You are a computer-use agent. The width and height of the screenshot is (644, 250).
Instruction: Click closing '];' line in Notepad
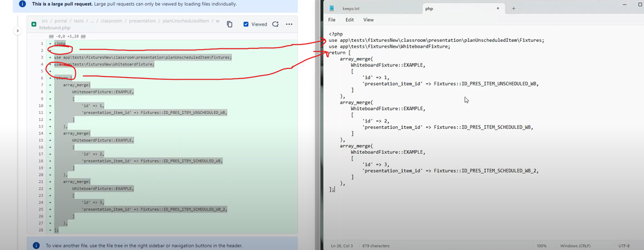tap(332, 189)
